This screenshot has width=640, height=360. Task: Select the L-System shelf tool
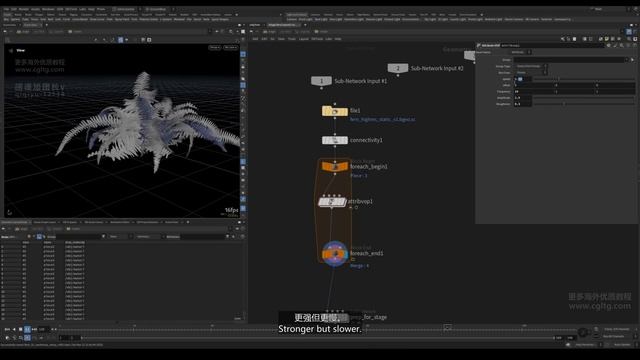166,19
